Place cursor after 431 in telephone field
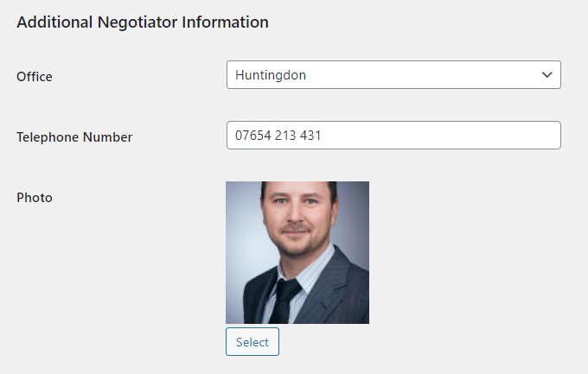 pyautogui.click(x=323, y=136)
